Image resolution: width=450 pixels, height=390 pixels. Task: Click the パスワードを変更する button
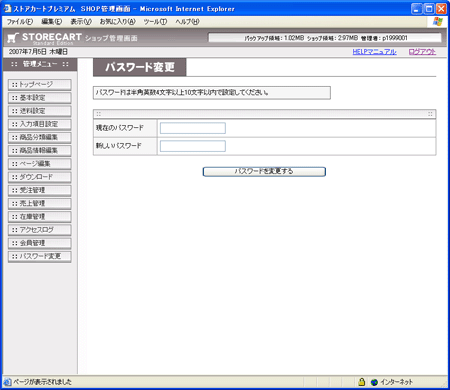click(x=264, y=171)
